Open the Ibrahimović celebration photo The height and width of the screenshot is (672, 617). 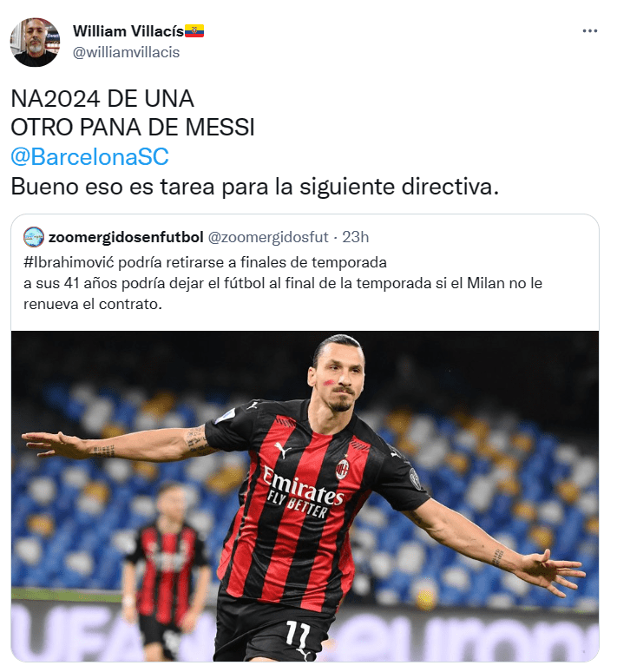click(305, 496)
